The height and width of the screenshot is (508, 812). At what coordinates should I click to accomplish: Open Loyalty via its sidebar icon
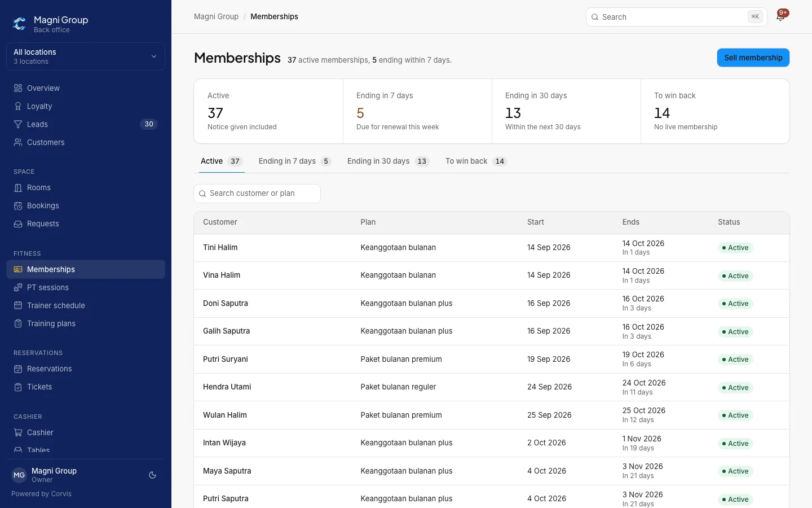(18, 106)
